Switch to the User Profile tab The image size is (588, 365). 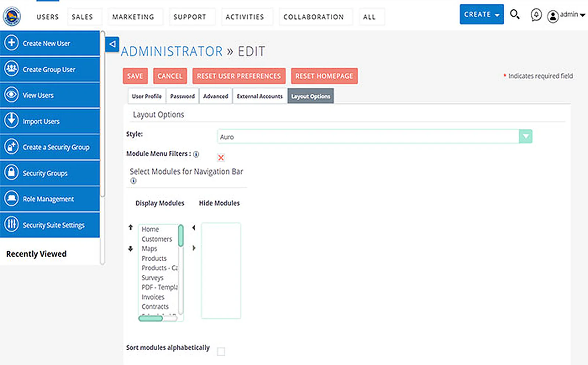[x=147, y=96]
